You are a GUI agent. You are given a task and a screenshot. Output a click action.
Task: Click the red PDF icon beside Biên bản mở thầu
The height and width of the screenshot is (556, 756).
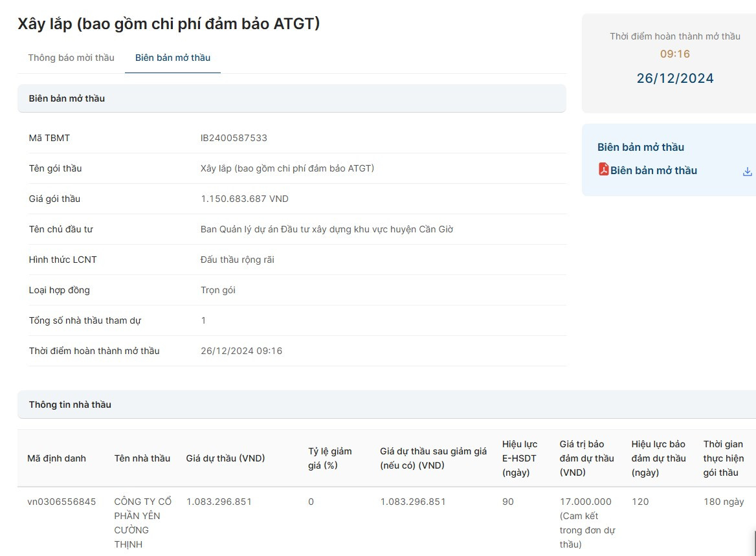coord(603,170)
